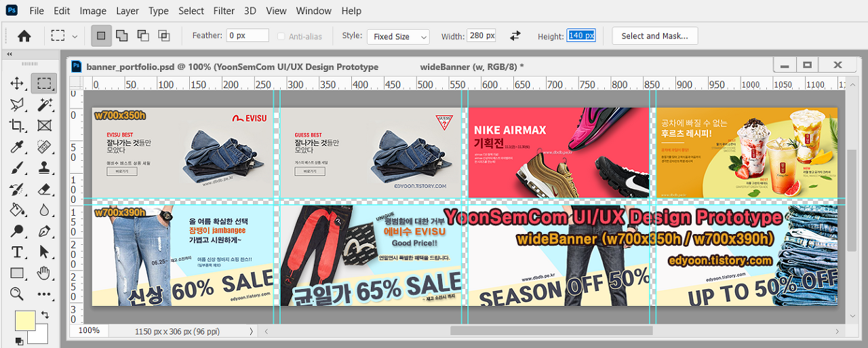Viewport: 868px width, 348px height.
Task: Select the Crop tool
Action: coord(17,125)
